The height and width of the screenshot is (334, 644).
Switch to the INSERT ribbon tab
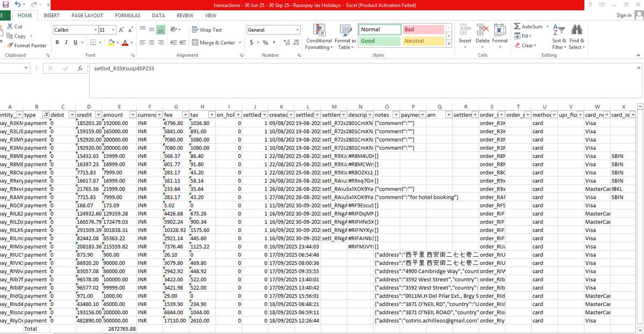[x=52, y=16]
